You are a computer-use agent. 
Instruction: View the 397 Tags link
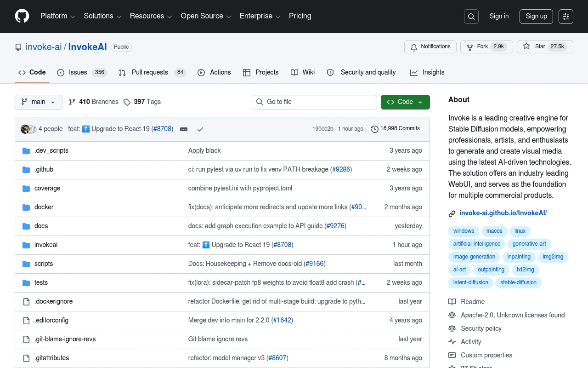pyautogui.click(x=142, y=102)
